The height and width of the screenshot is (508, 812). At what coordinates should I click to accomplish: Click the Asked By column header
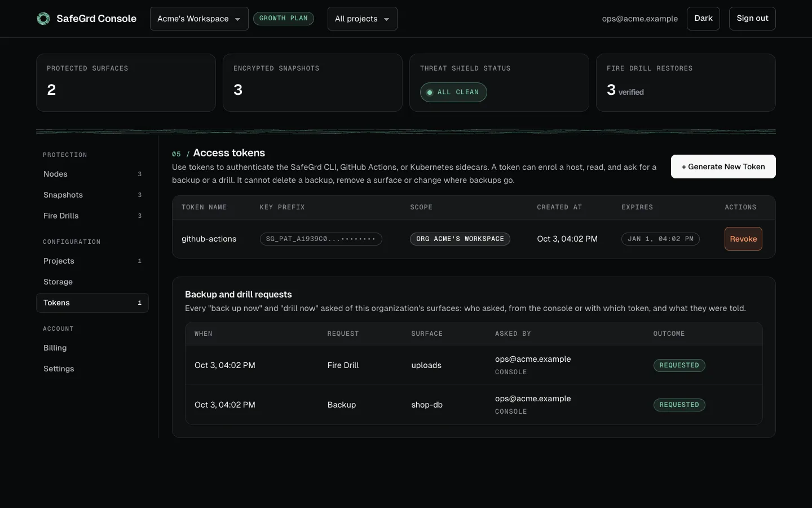click(513, 334)
